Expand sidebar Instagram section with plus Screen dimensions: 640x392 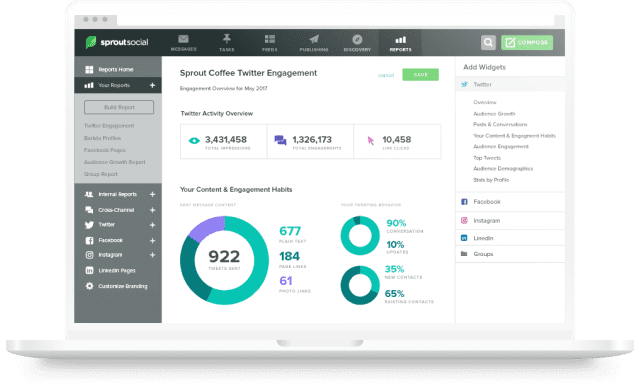152,255
